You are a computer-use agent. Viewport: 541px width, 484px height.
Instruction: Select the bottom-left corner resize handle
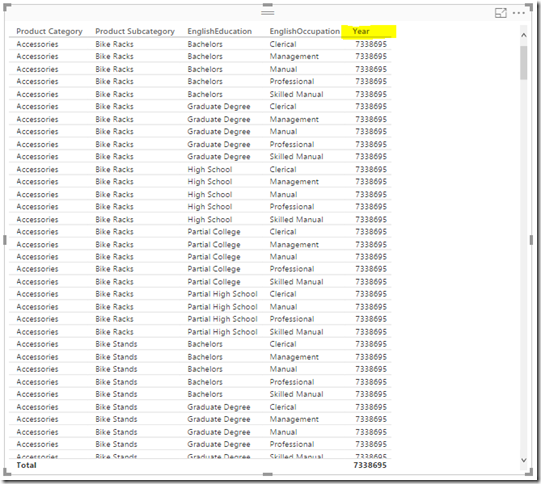click(7, 473)
